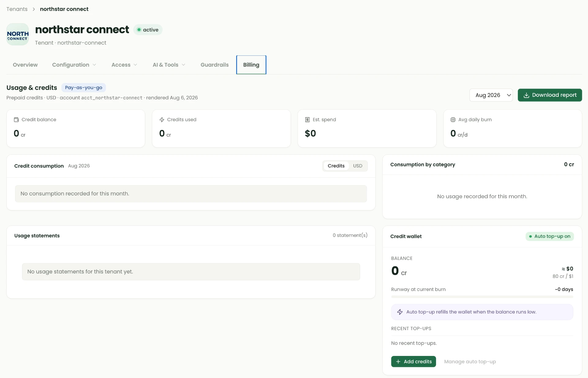Click 'No usage recorded for this month.'
Image resolution: width=588 pixels, height=378 pixels.
point(482,196)
